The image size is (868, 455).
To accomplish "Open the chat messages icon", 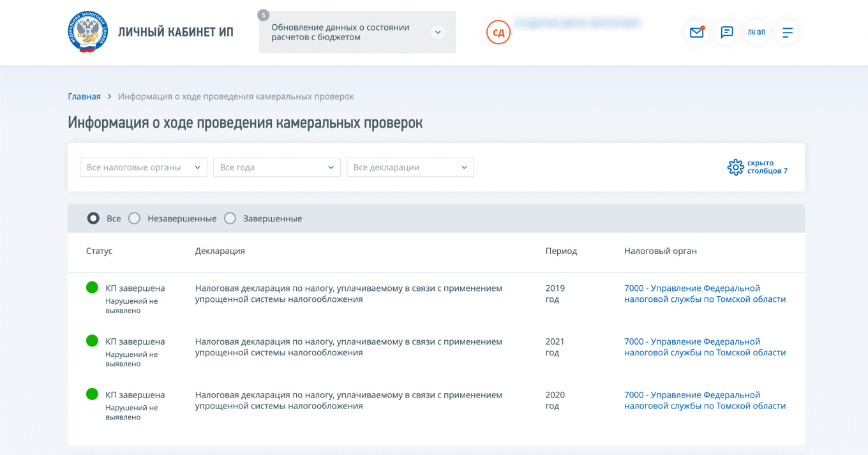I will pos(726,32).
